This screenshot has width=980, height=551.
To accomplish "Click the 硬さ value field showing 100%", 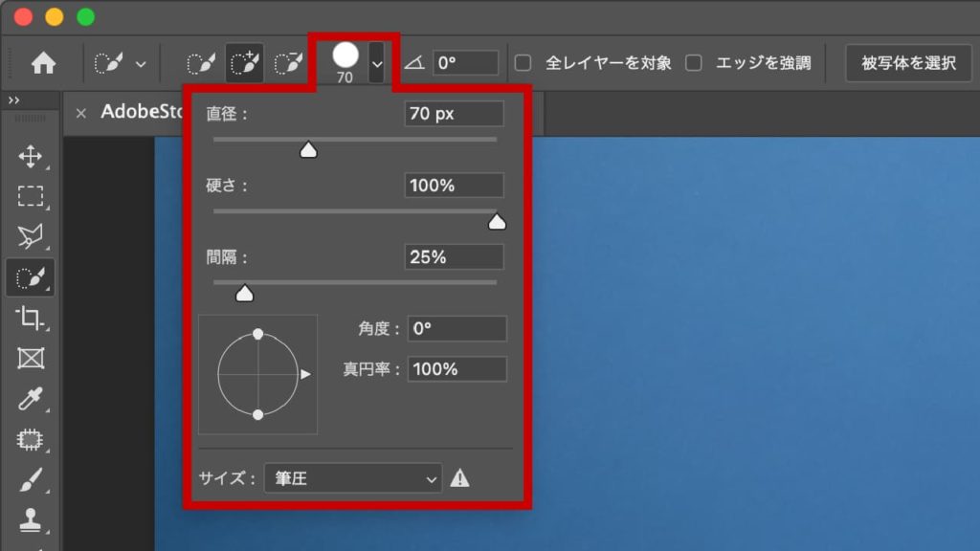I will click(x=454, y=186).
